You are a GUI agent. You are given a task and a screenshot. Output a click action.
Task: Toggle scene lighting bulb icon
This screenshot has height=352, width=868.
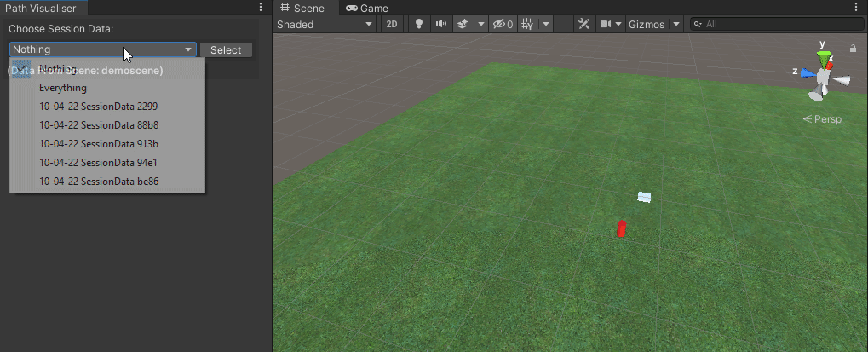(x=419, y=25)
